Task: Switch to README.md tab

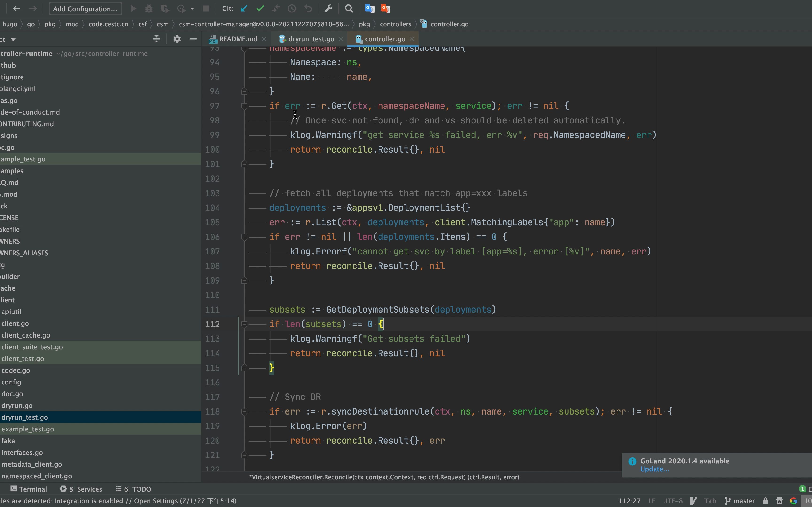Action: tap(238, 39)
